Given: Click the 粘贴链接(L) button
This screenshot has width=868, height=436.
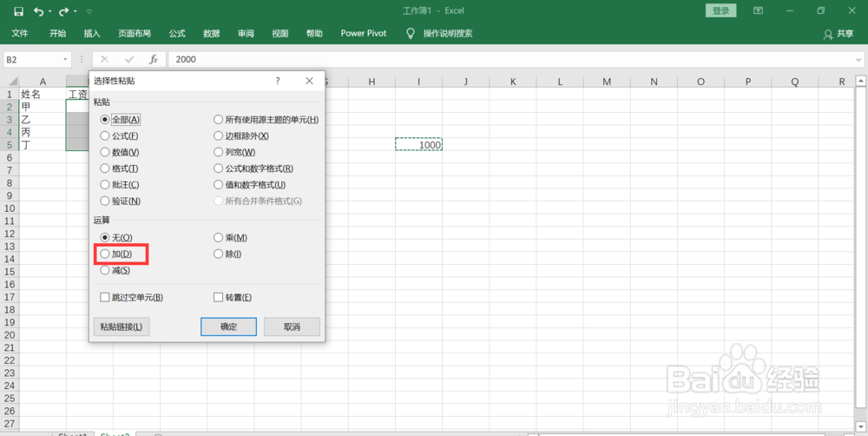Looking at the screenshot, I should click(122, 327).
